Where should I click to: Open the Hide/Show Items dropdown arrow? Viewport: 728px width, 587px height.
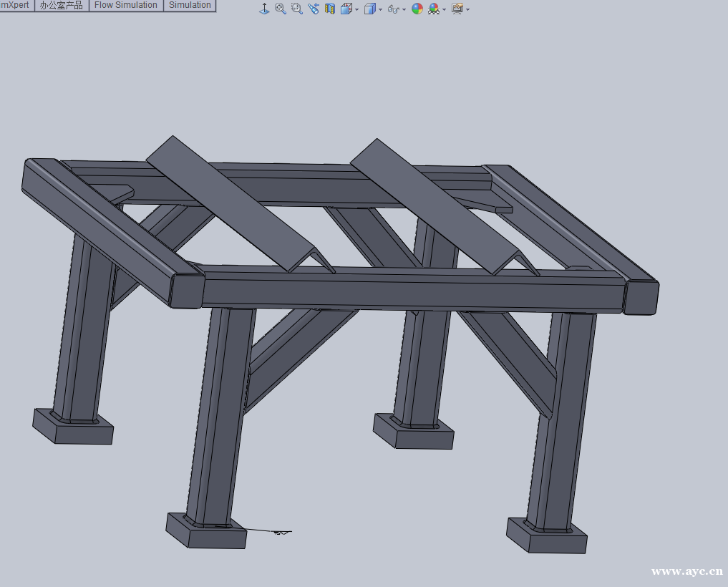point(404,10)
